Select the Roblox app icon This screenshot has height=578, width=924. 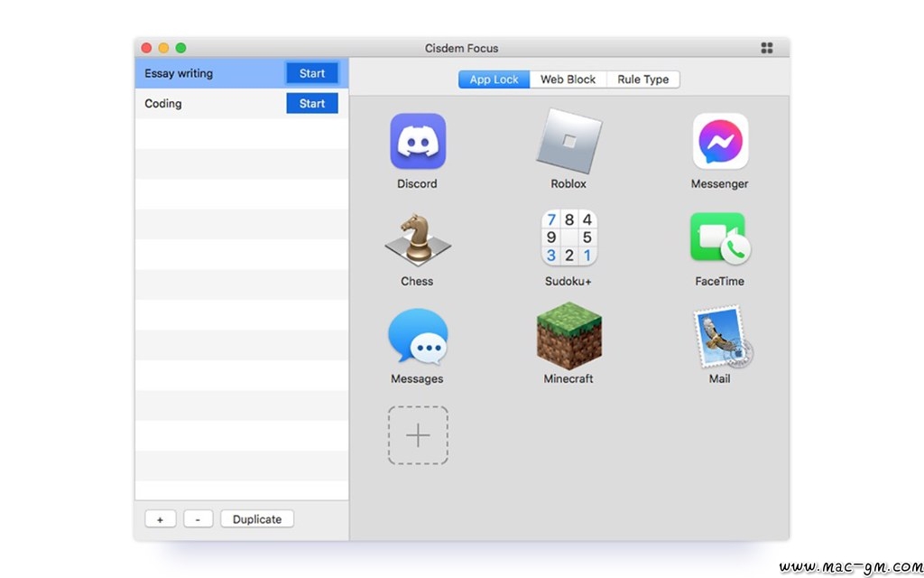click(568, 142)
